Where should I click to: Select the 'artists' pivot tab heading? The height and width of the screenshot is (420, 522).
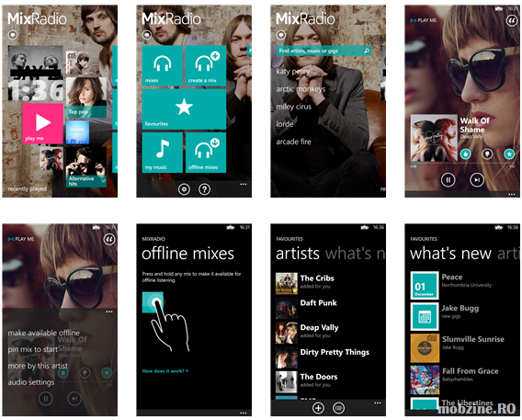pos(298,254)
